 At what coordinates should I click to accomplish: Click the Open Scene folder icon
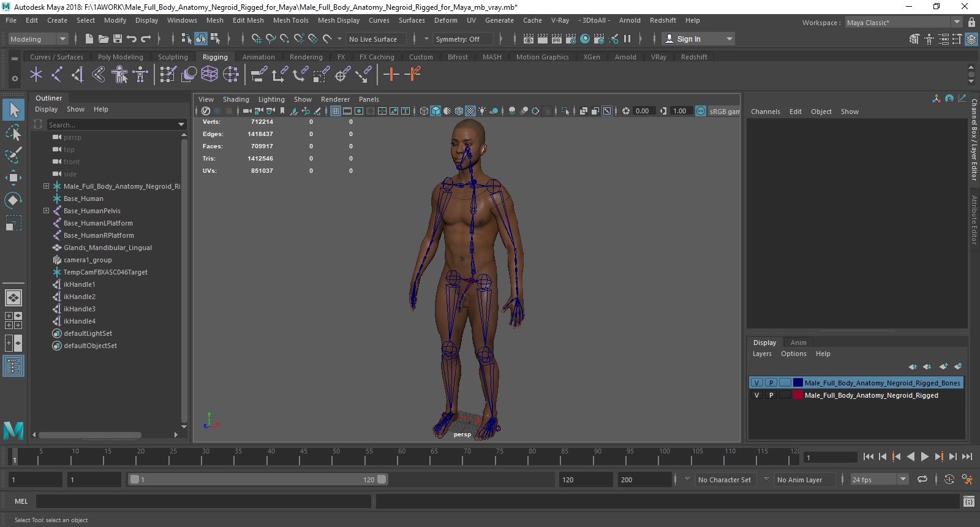tap(104, 39)
